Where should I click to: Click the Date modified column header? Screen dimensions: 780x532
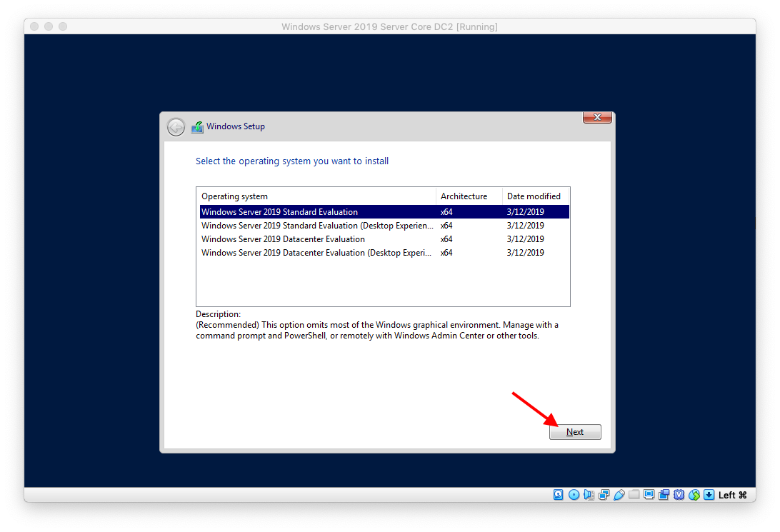tap(535, 196)
